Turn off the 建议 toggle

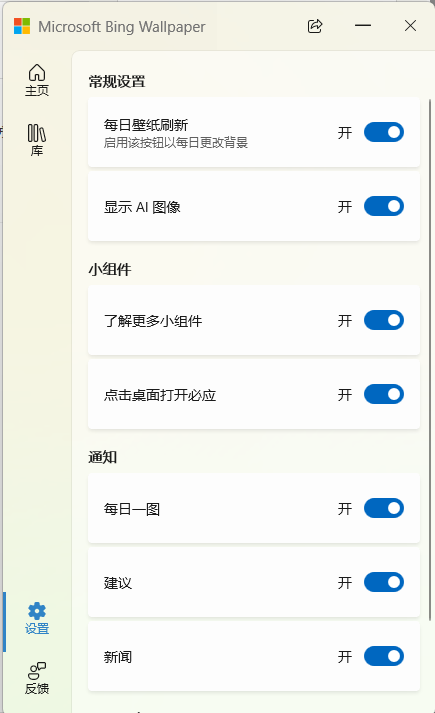pyautogui.click(x=384, y=582)
